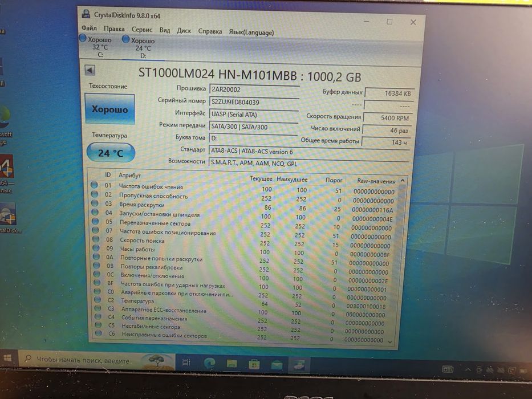Click the Raw-значения column header
The image size is (532, 399).
(376, 181)
